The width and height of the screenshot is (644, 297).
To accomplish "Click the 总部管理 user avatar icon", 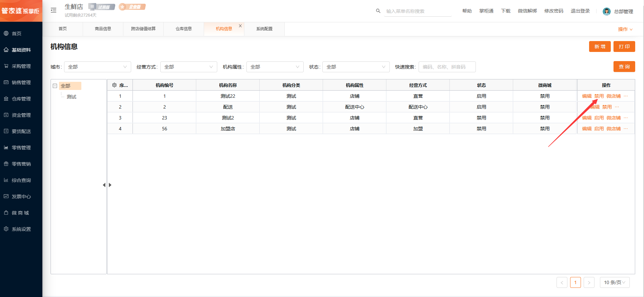I will point(606,12).
